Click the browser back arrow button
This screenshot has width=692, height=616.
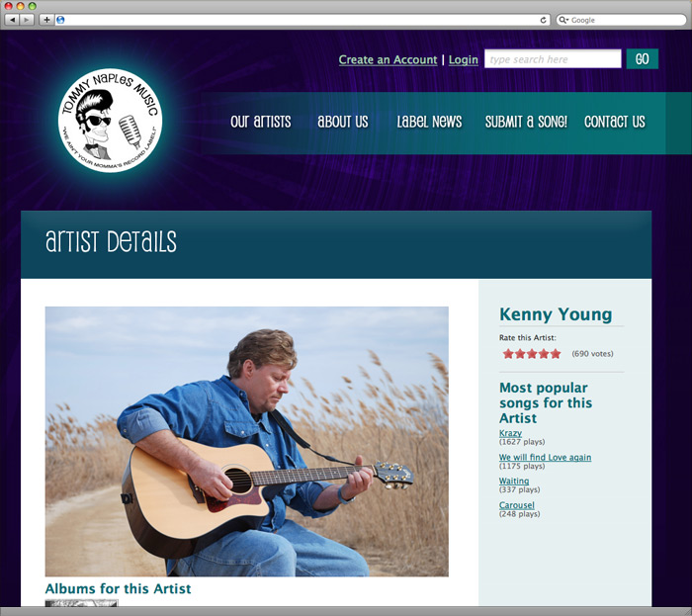(x=12, y=20)
